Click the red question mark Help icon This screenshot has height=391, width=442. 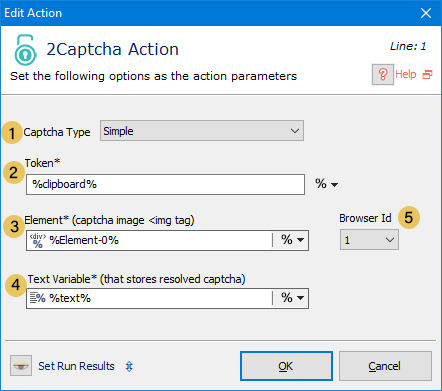click(x=383, y=74)
